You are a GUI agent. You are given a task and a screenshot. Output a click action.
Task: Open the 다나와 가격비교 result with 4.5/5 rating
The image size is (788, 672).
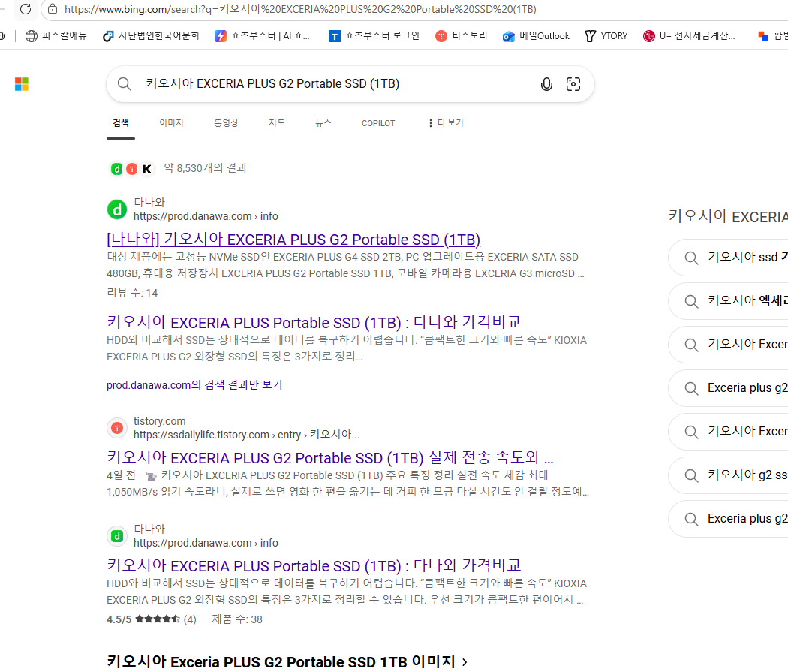(x=314, y=565)
